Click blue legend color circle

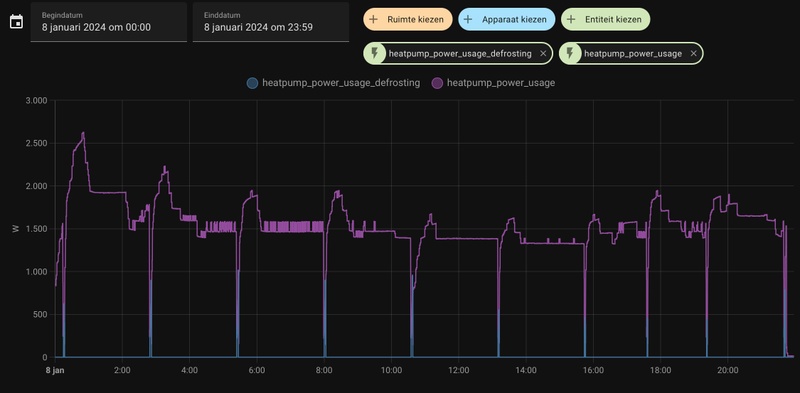(252, 83)
